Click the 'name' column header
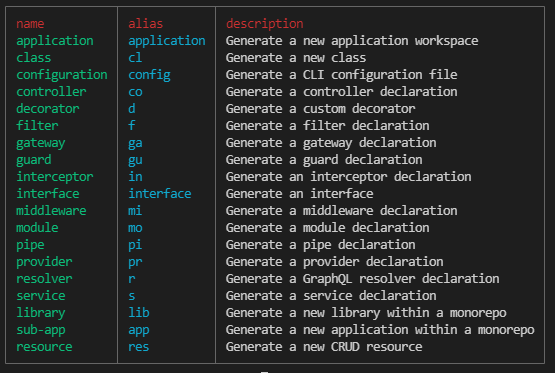The height and width of the screenshot is (373, 555). pos(30,24)
